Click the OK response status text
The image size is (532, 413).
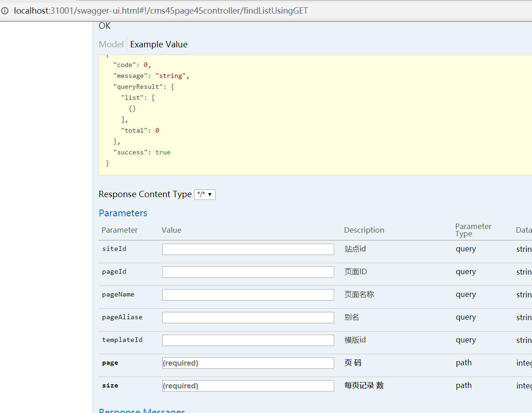104,26
